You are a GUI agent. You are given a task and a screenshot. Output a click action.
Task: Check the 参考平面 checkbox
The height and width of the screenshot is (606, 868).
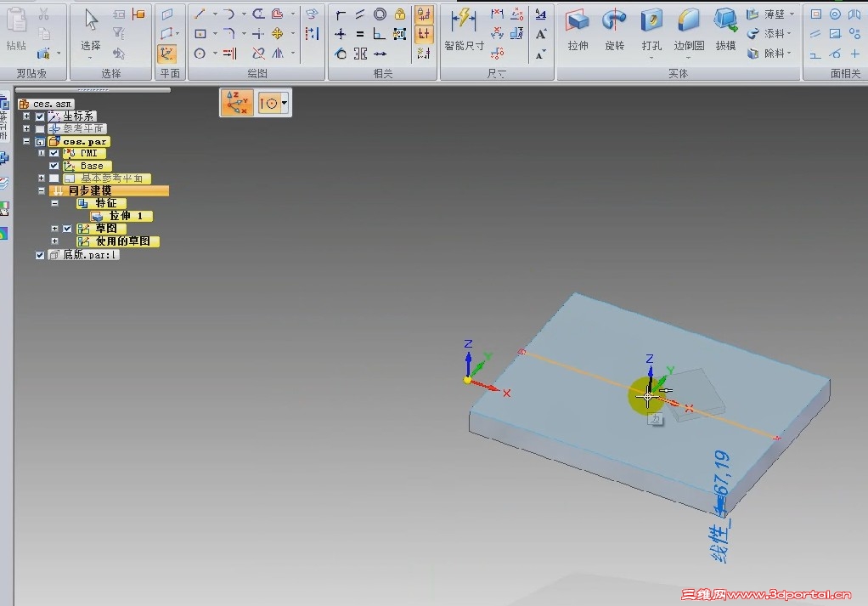point(40,128)
